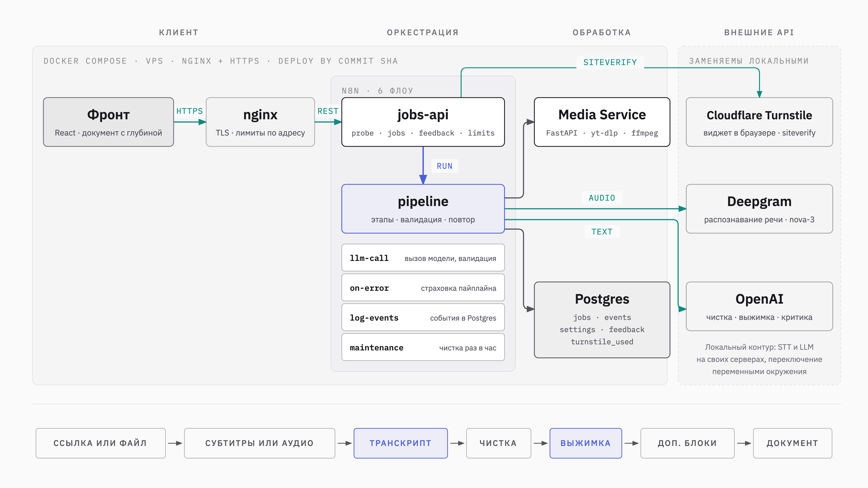Select the Postgres database box

pyautogui.click(x=602, y=320)
